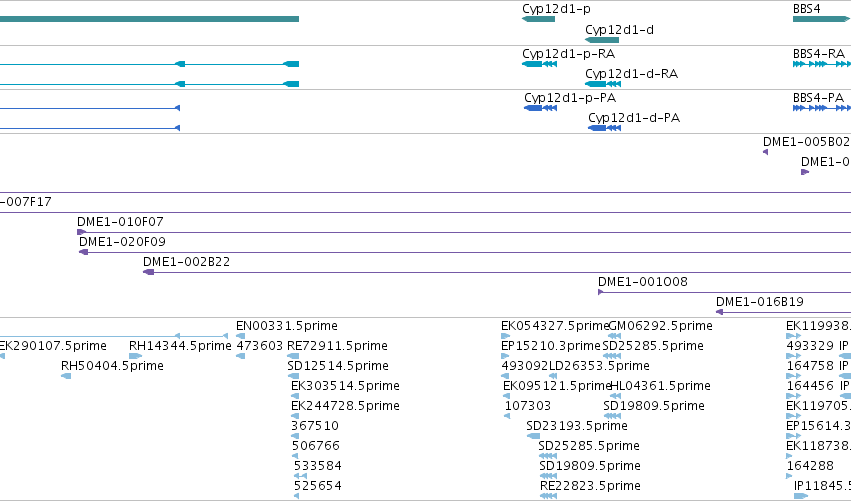
Task: Click the BBS4 gene feature
Action: (x=822, y=19)
